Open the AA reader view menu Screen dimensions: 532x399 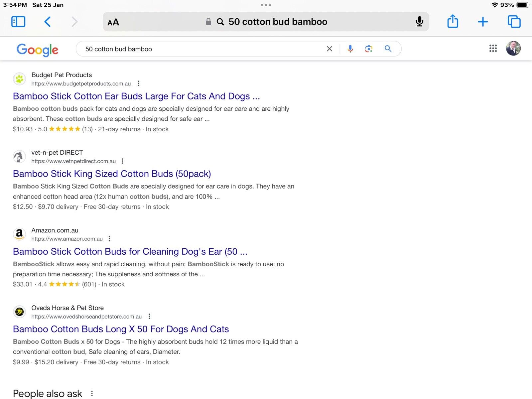click(113, 22)
